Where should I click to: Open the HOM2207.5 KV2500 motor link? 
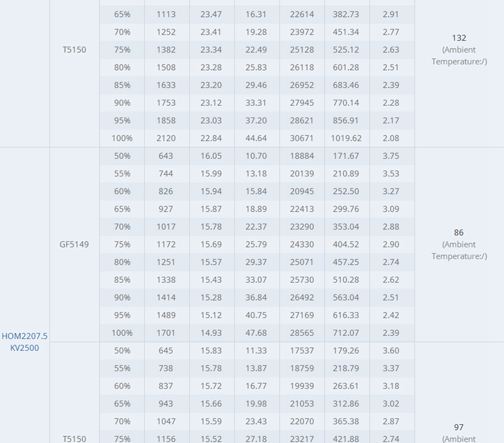[25, 342]
